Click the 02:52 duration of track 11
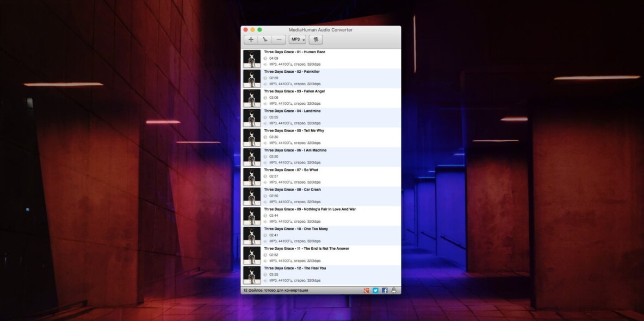Viewport: 644px width, 321px height. pyautogui.click(x=274, y=255)
